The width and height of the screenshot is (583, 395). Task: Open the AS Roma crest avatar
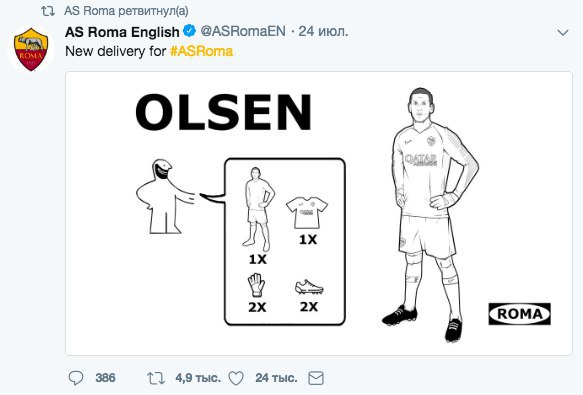click(31, 49)
